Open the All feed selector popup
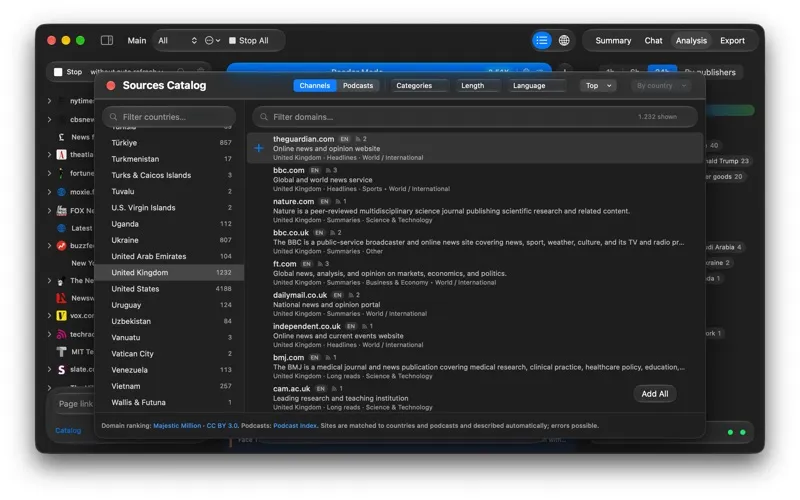This screenshot has width=800, height=500. (177, 40)
